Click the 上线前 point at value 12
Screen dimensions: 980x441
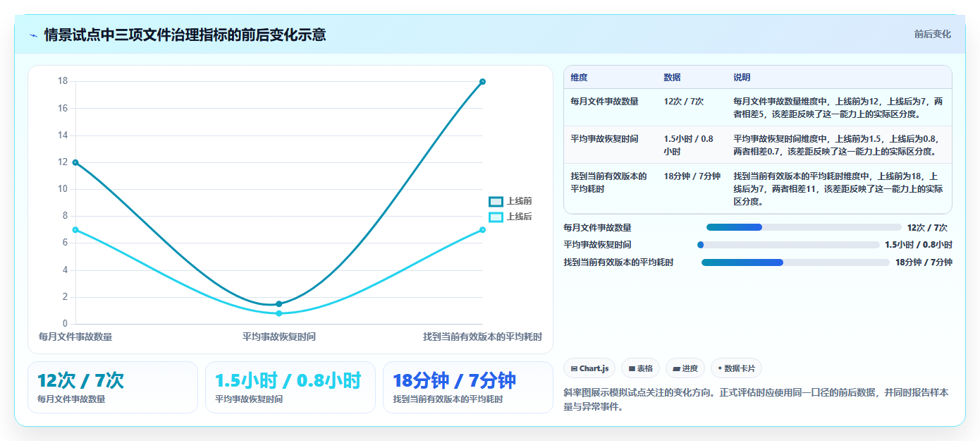[75, 162]
